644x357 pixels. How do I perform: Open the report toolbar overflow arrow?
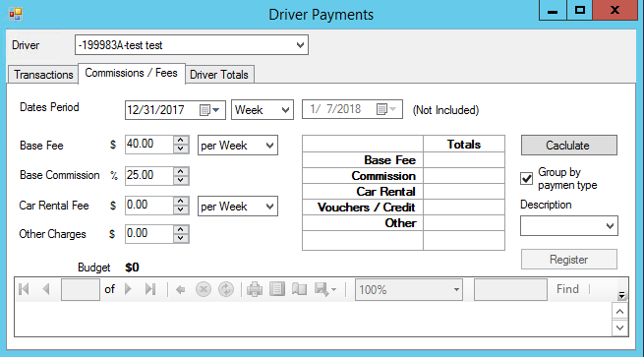tap(621, 295)
